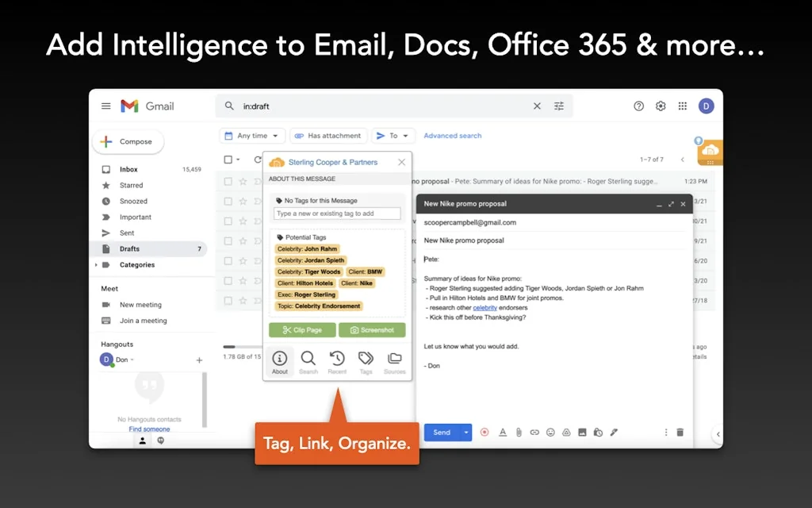This screenshot has height=508, width=812.
Task: Open the About tab in tagging panel
Action: tap(280, 362)
